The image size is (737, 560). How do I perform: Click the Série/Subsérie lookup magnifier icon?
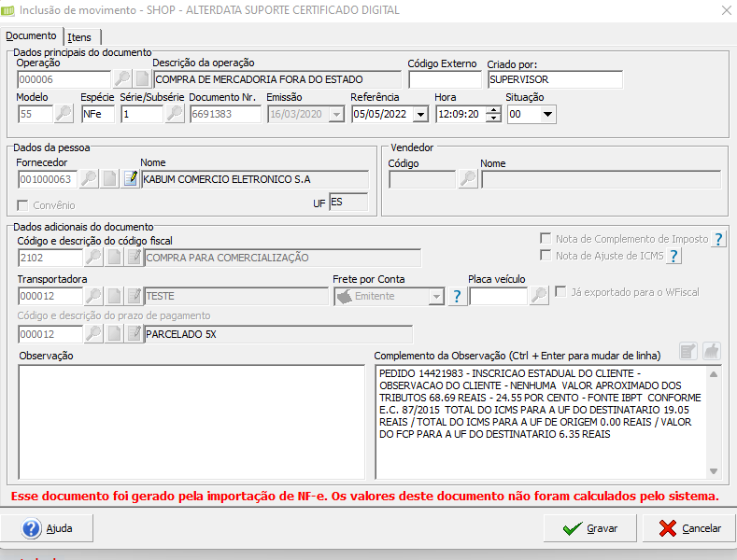coord(175,114)
